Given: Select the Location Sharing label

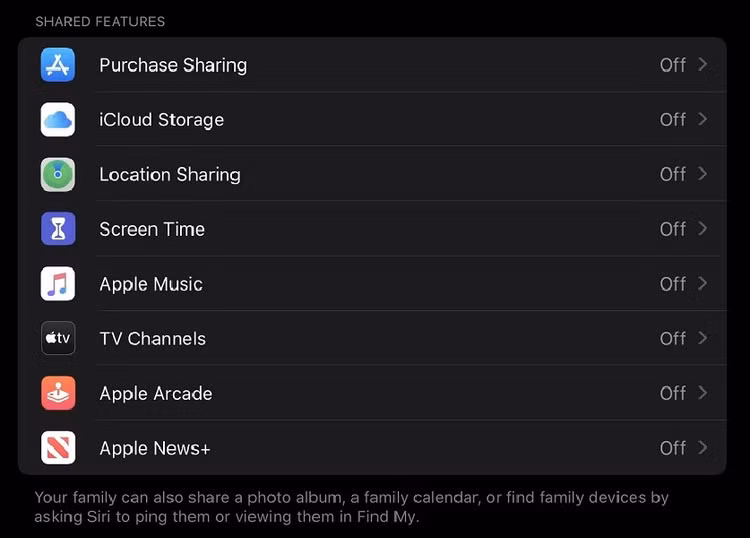Looking at the screenshot, I should point(170,174).
